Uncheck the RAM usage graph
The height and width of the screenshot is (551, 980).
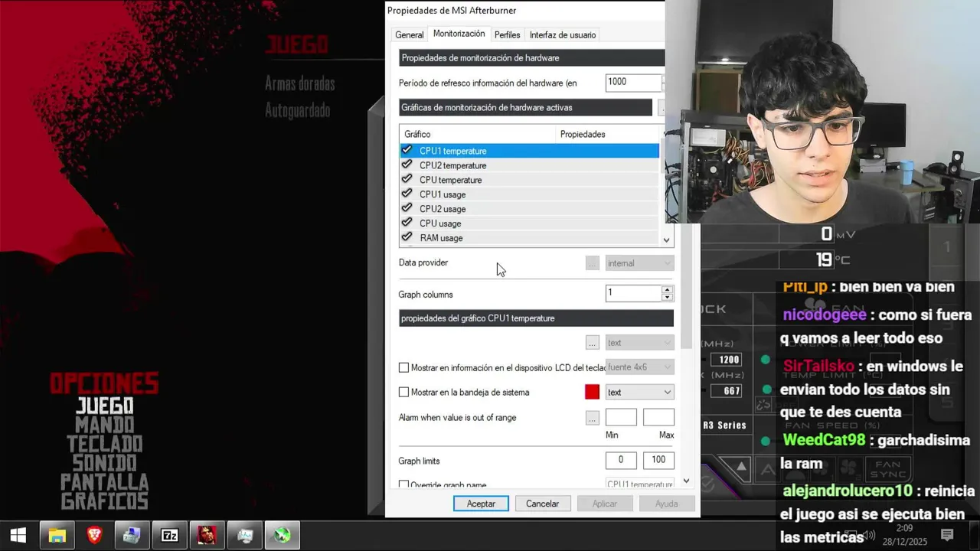[407, 237]
